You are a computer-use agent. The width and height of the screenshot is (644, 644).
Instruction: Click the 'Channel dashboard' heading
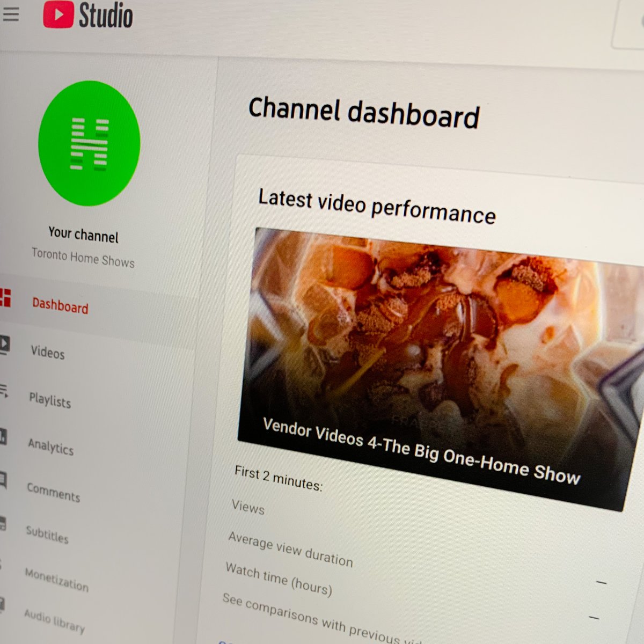(x=364, y=113)
